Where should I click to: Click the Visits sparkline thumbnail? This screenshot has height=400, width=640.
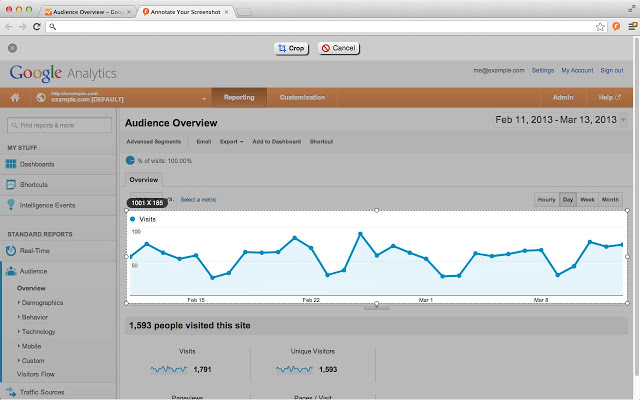169,369
